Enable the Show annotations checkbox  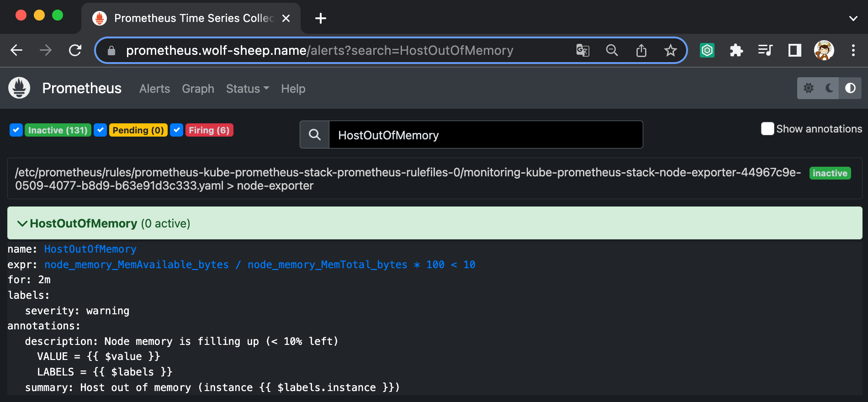click(767, 128)
